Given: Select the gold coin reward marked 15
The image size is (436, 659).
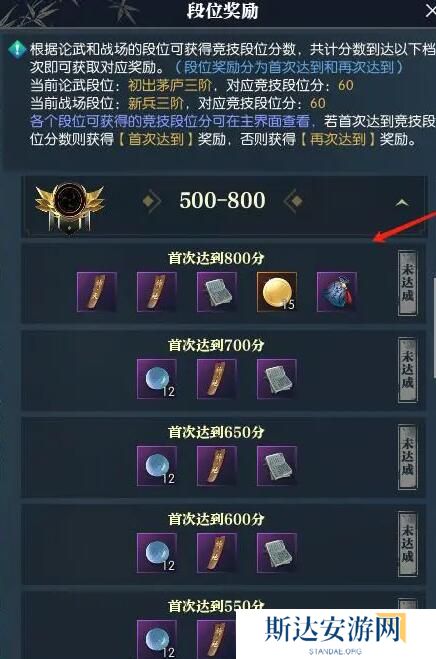Looking at the screenshot, I should click(x=277, y=292).
